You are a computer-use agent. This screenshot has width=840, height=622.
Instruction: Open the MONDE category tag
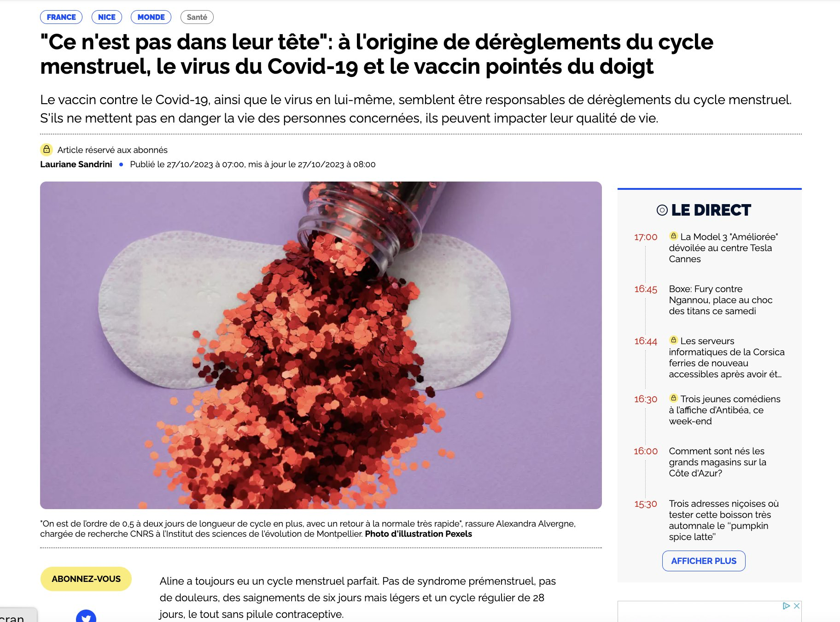click(151, 17)
